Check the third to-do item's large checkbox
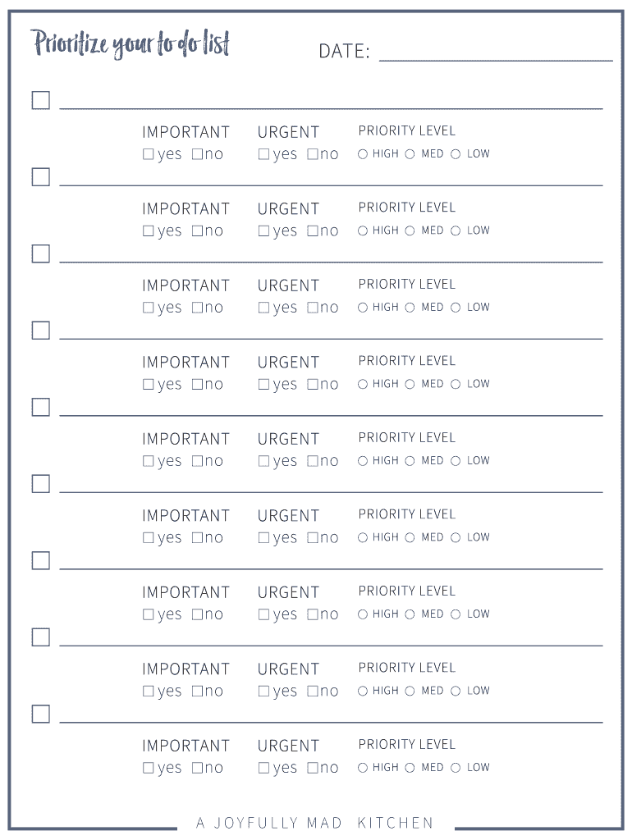 coord(41,254)
